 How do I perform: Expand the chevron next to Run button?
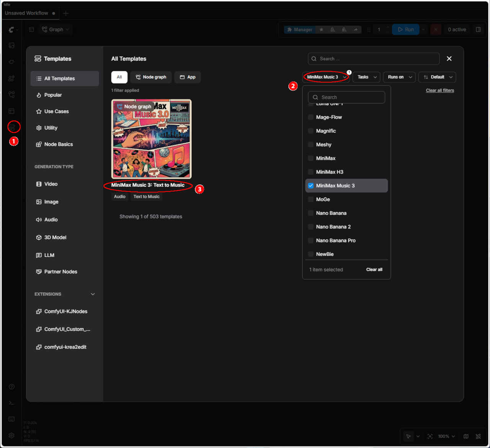[x=423, y=29]
